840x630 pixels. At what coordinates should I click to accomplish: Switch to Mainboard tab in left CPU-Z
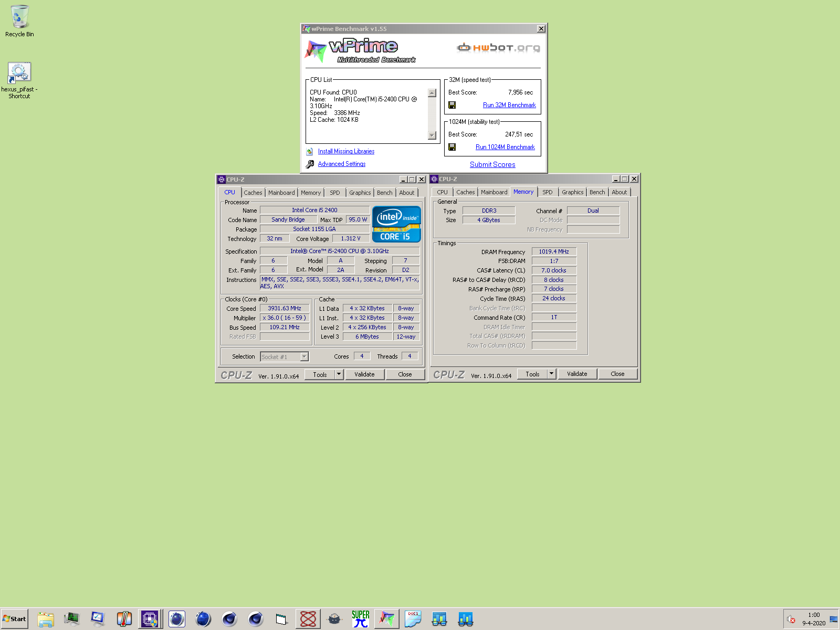click(x=281, y=193)
